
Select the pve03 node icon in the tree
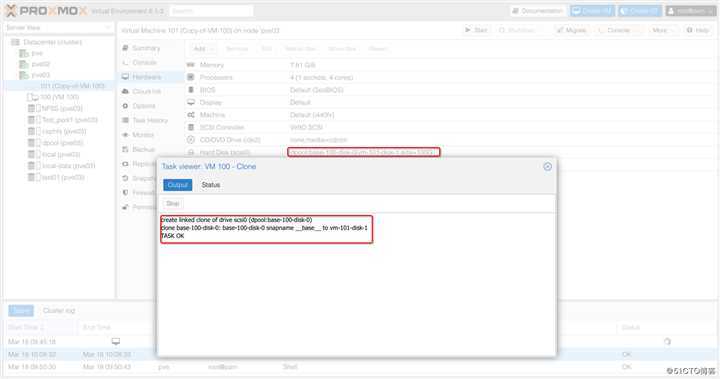point(24,75)
